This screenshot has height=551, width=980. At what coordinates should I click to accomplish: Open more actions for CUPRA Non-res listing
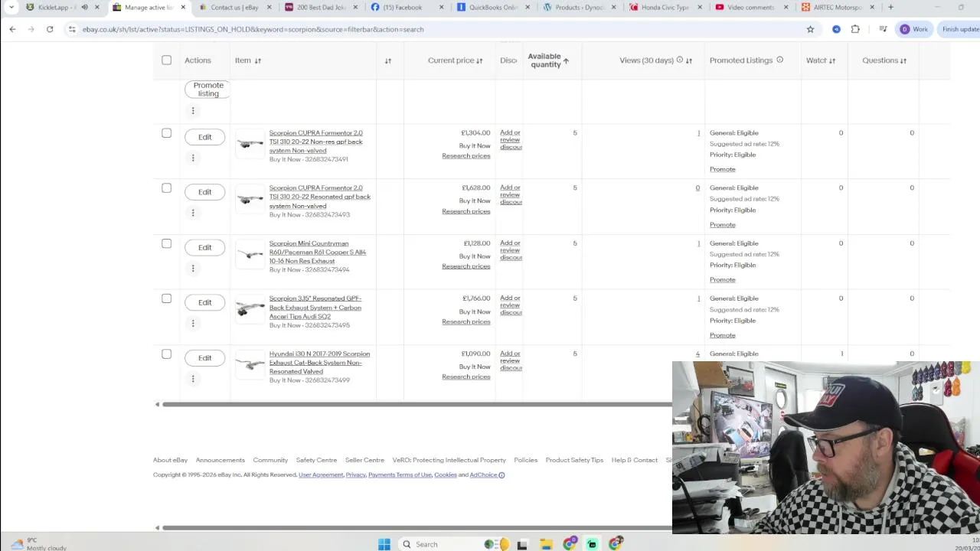click(x=193, y=158)
